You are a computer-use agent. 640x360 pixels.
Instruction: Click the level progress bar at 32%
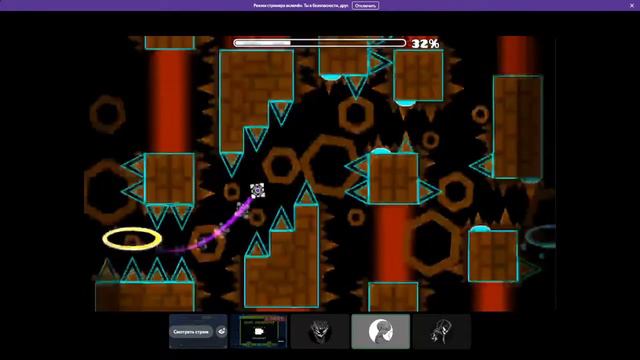coord(320,43)
